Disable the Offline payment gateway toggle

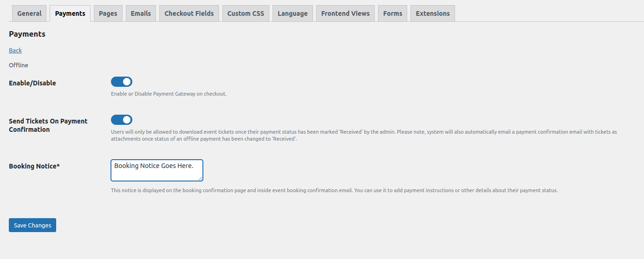pos(122,82)
